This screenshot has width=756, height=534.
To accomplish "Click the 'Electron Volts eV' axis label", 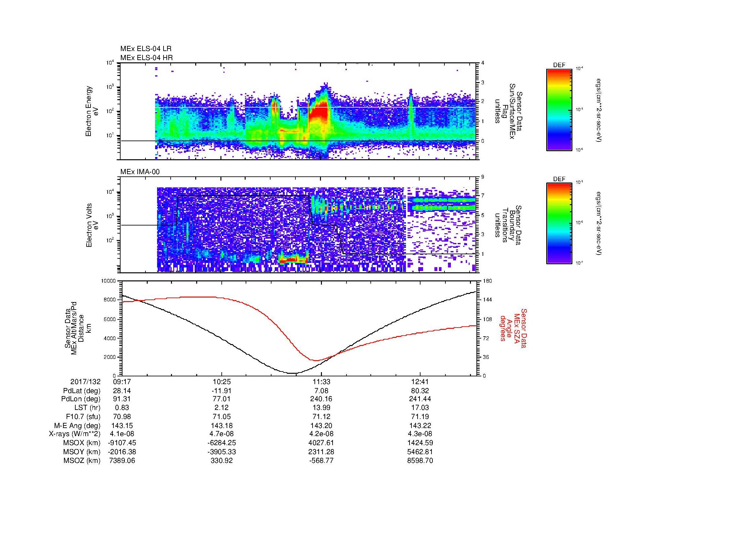I will pos(92,225).
